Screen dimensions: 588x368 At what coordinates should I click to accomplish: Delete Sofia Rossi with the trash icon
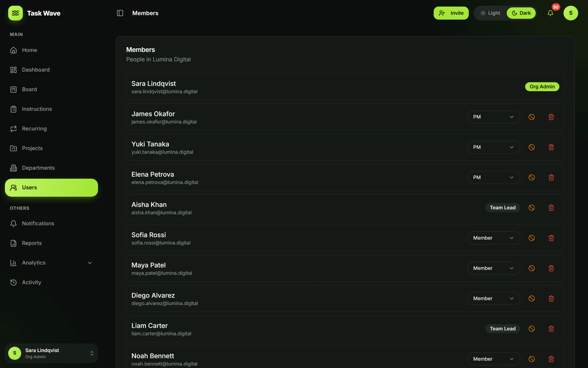tap(551, 238)
